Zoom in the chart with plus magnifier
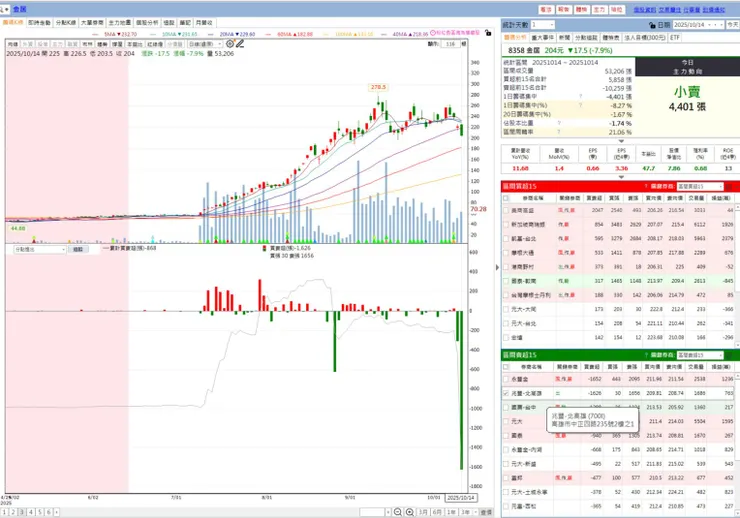The width and height of the screenshot is (740, 518). [x=410, y=512]
